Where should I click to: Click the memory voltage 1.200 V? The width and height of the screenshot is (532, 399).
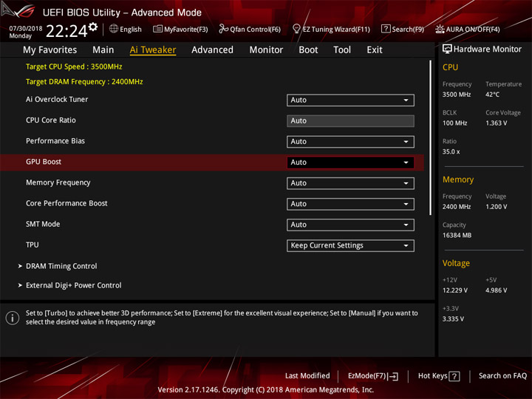tap(496, 207)
